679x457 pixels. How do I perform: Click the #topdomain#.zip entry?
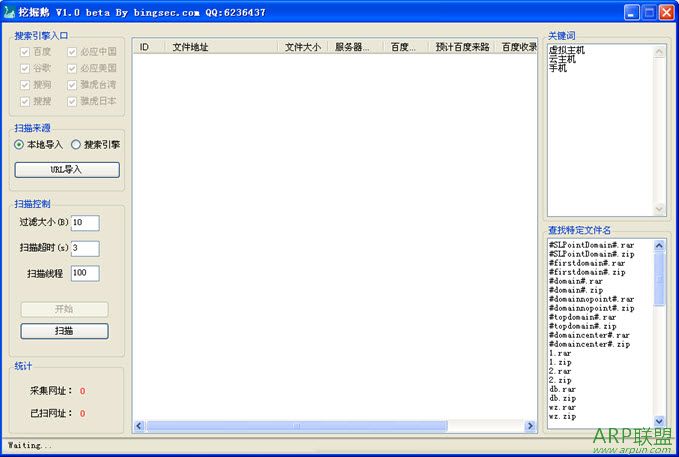pos(582,326)
